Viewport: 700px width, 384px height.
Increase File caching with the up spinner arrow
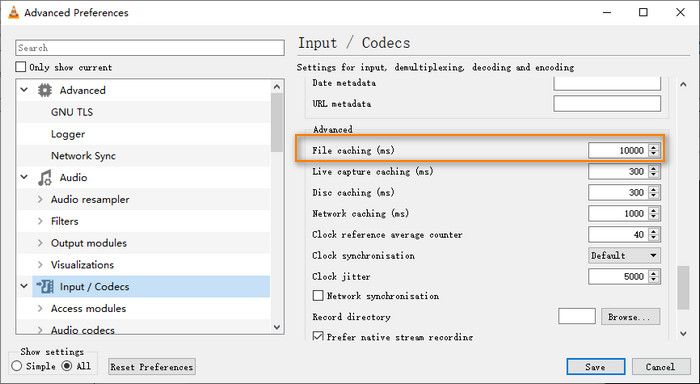[x=654, y=147]
